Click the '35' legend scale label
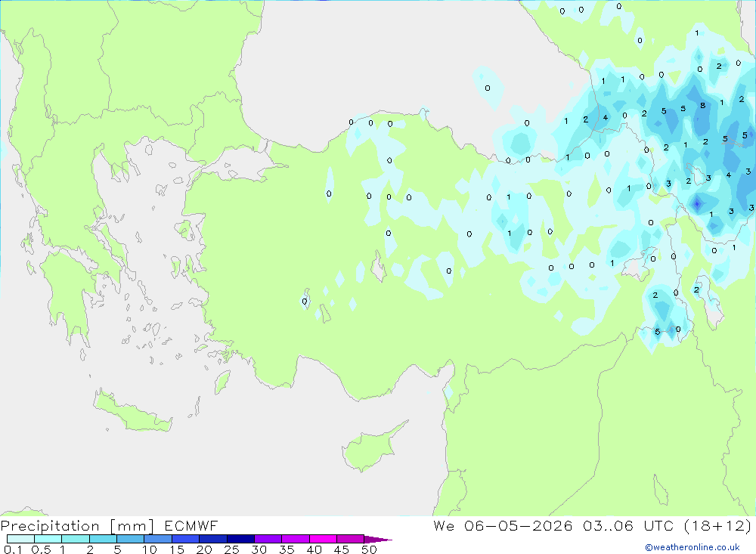The height and width of the screenshot is (554, 756). point(287,549)
